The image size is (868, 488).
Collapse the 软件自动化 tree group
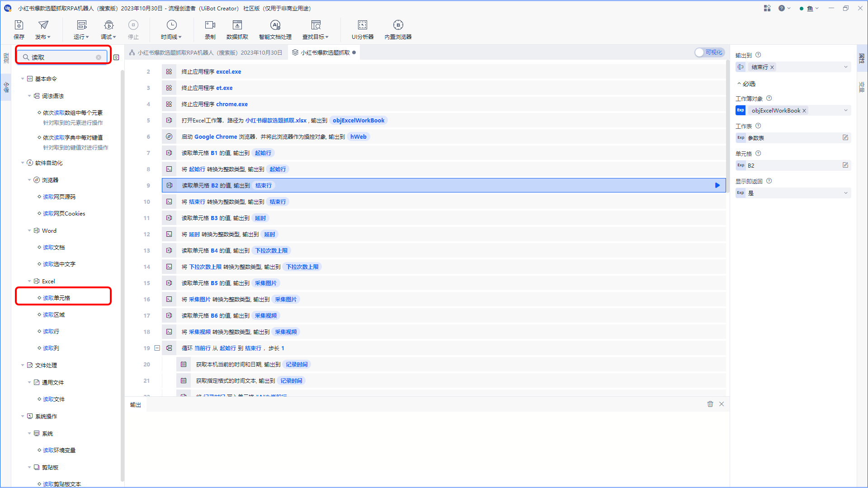(x=23, y=163)
